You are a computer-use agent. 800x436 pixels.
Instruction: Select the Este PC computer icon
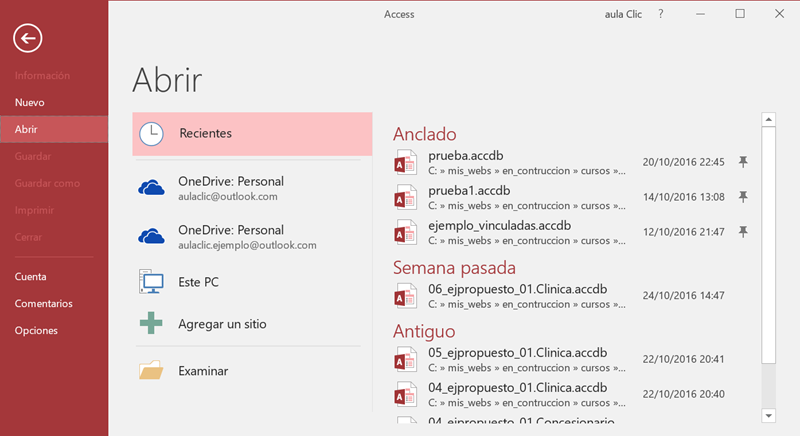tap(151, 282)
